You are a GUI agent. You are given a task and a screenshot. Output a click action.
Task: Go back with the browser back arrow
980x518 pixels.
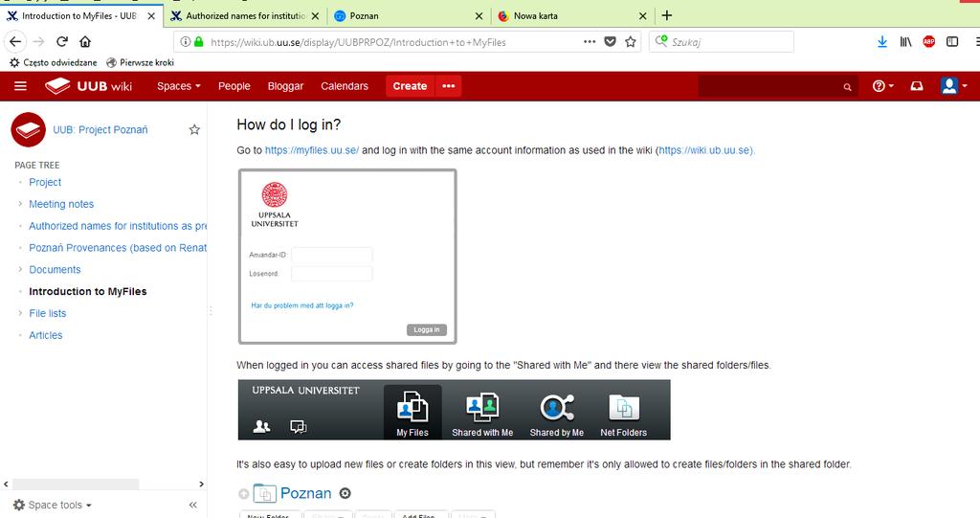tap(15, 42)
